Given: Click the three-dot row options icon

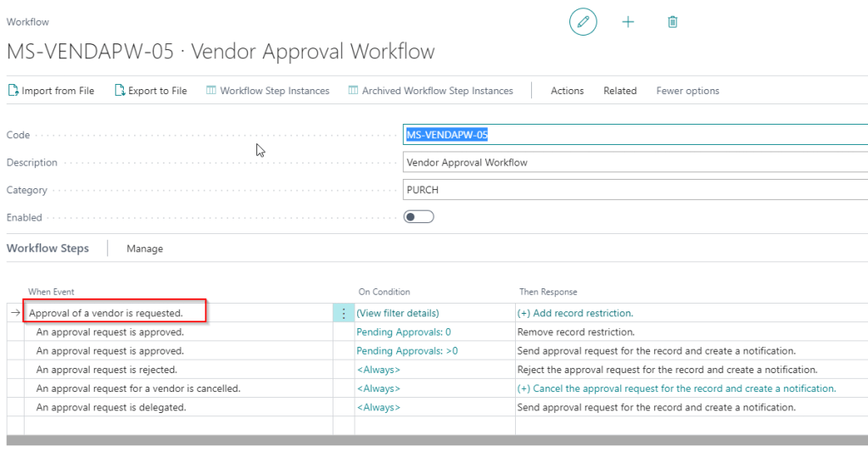Looking at the screenshot, I should 343,314.
